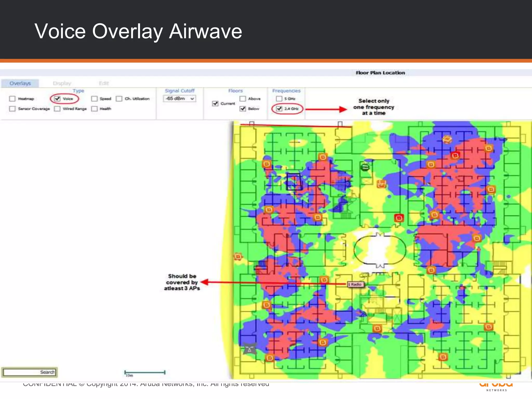Select the red AP icon in upper-right office block
The height and width of the screenshot is (399, 532).
(x=455, y=155)
